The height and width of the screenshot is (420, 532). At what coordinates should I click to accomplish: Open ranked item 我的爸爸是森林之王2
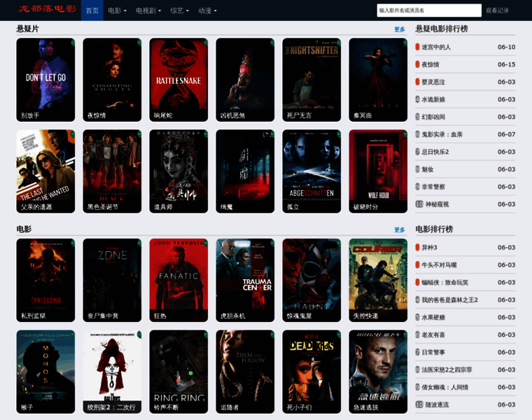click(x=449, y=300)
